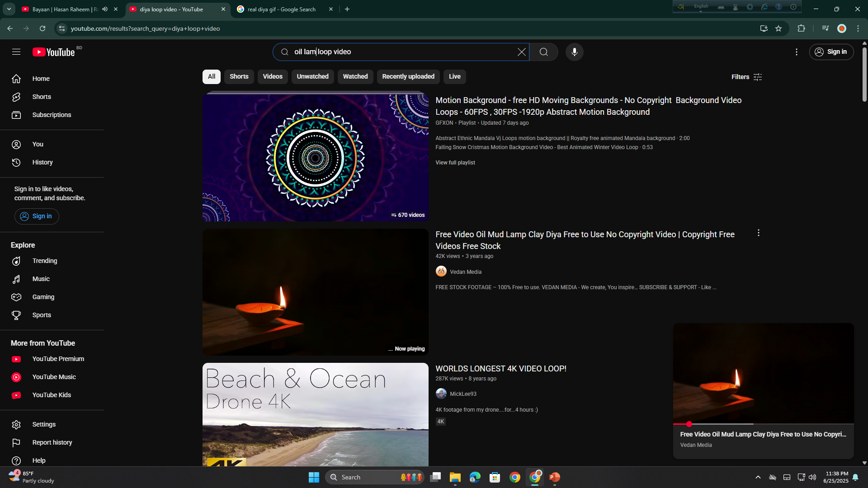Click the mini player video preview
Image resolution: width=868 pixels, height=488 pixels.
[763, 373]
